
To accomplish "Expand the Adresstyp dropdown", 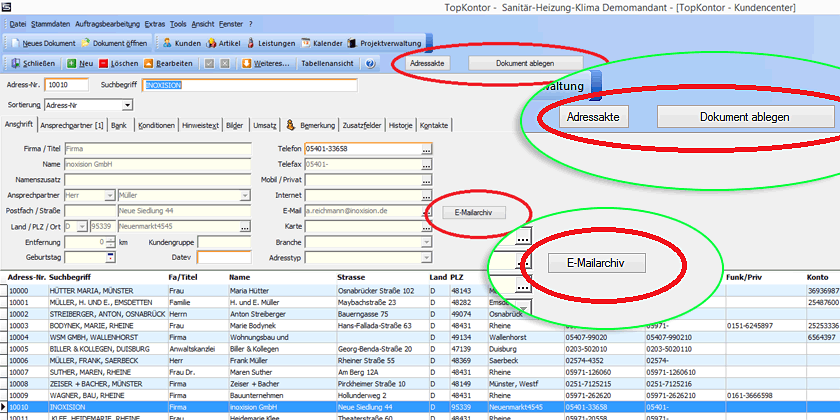I will 426,257.
